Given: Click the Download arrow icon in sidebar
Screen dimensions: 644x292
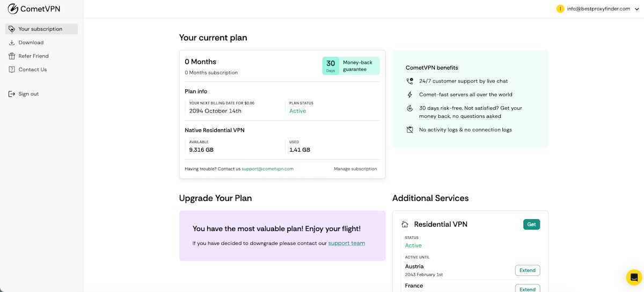Looking at the screenshot, I should coord(12,42).
